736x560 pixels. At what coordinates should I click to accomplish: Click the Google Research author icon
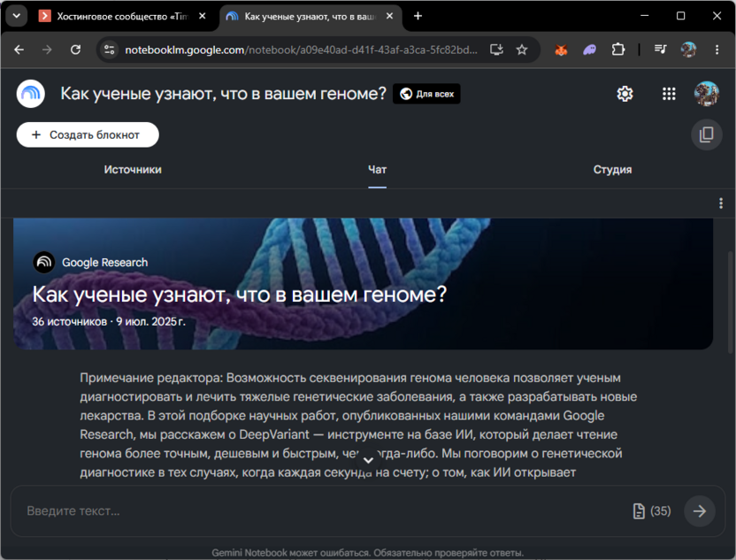click(44, 263)
